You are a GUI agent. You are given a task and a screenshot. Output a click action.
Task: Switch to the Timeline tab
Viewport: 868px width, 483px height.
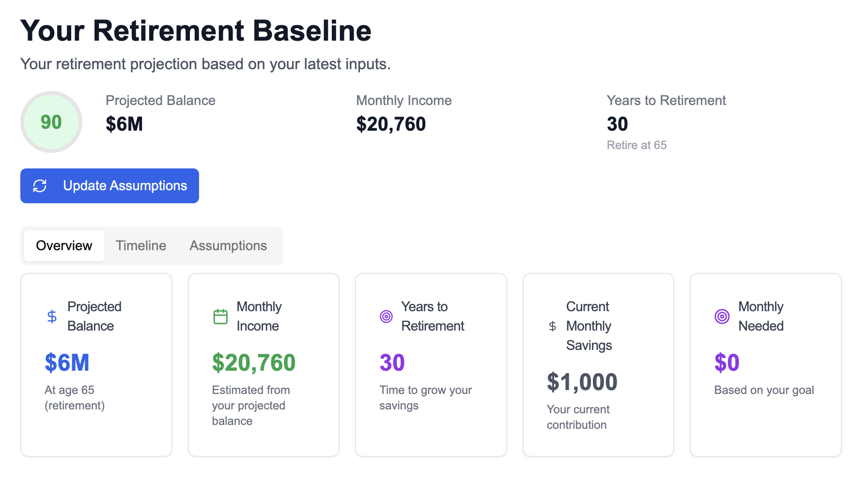click(140, 245)
